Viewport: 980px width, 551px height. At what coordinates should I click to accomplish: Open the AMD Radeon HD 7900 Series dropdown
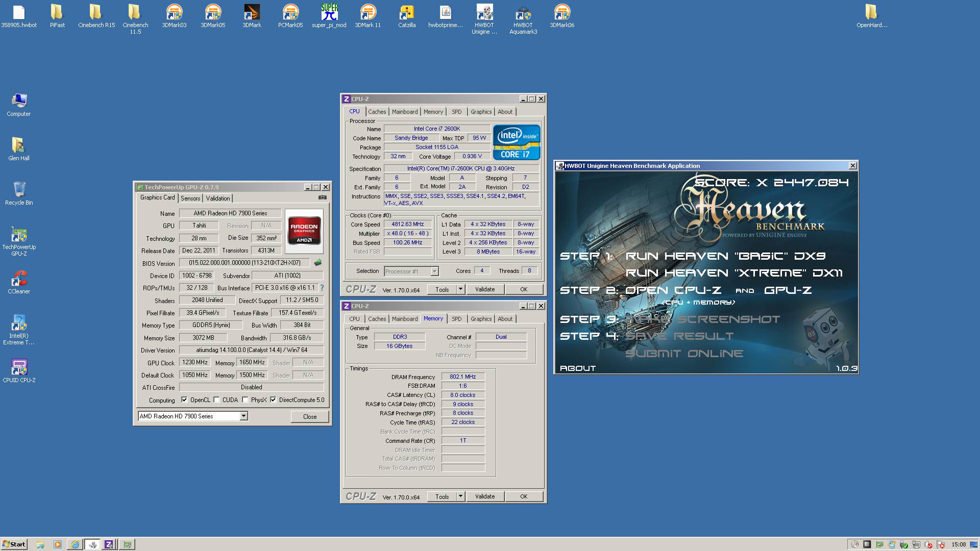pos(193,416)
